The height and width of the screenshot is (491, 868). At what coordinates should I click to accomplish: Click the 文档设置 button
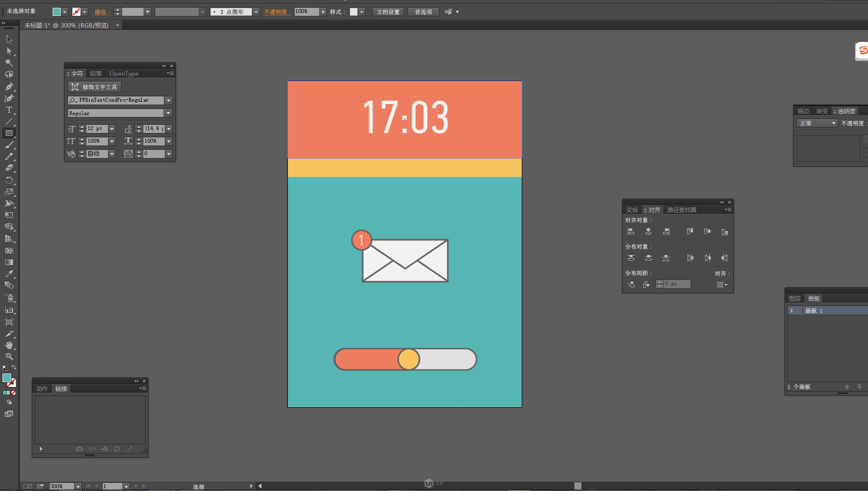pos(388,12)
